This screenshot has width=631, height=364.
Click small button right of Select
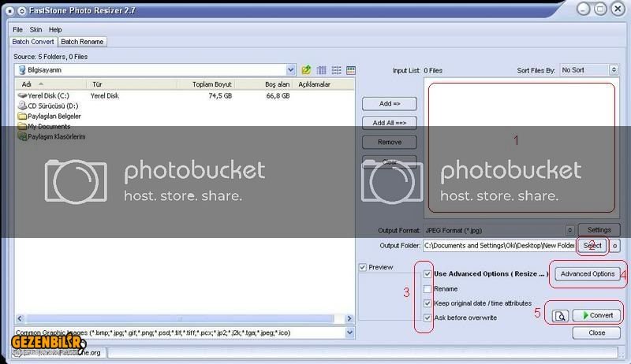point(615,246)
